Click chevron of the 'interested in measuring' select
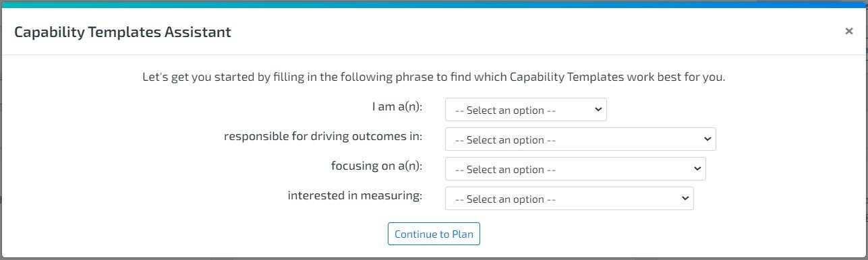The width and height of the screenshot is (868, 260). tap(685, 198)
